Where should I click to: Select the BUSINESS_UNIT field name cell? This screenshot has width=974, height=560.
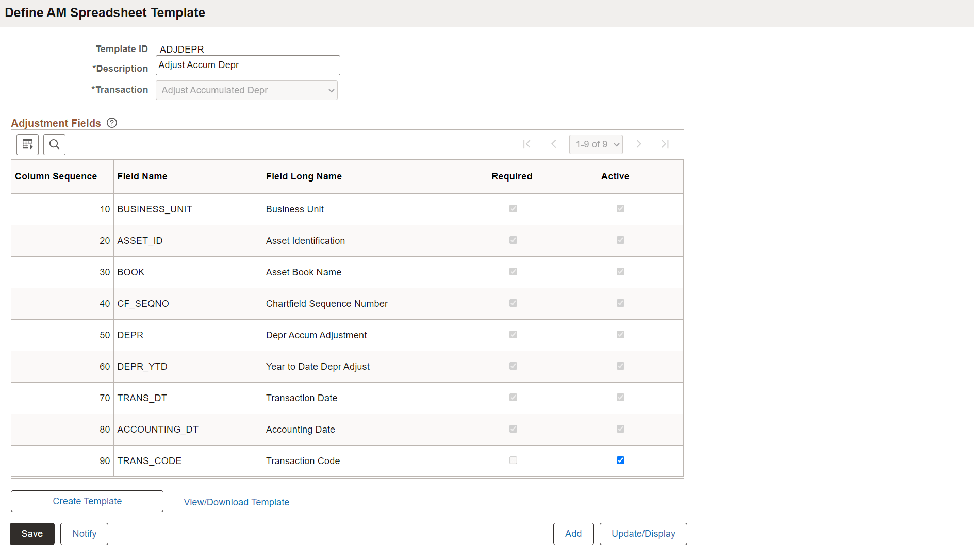(155, 209)
